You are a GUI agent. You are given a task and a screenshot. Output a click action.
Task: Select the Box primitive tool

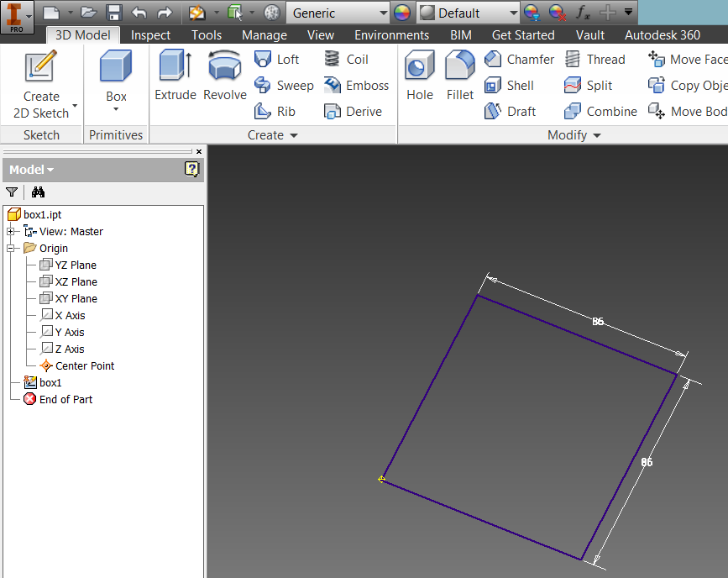(x=116, y=76)
